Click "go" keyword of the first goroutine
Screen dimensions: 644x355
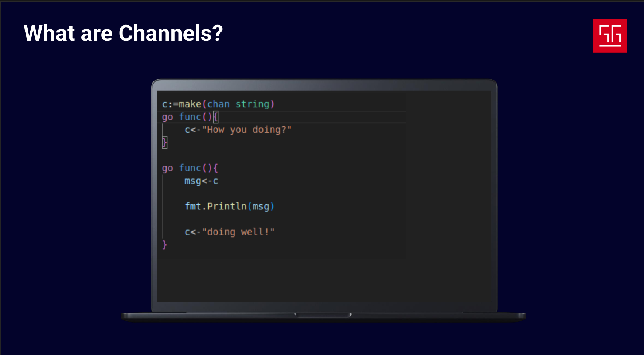[167, 117]
